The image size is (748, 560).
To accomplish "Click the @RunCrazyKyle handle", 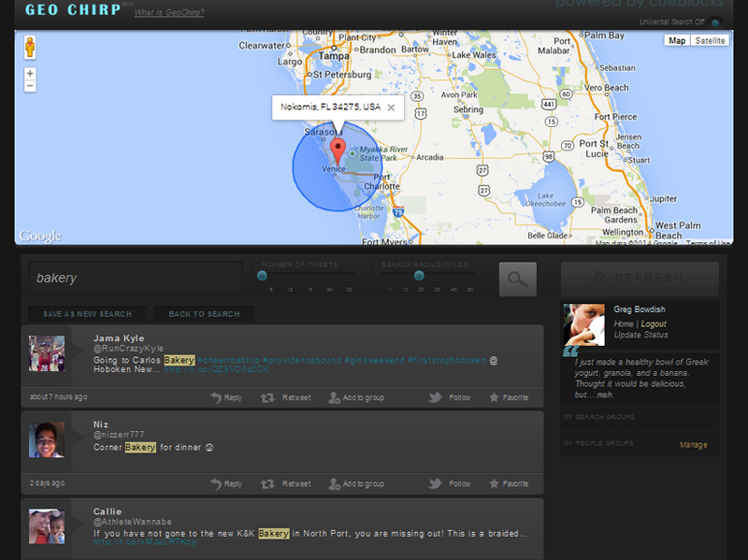I will point(129,349).
